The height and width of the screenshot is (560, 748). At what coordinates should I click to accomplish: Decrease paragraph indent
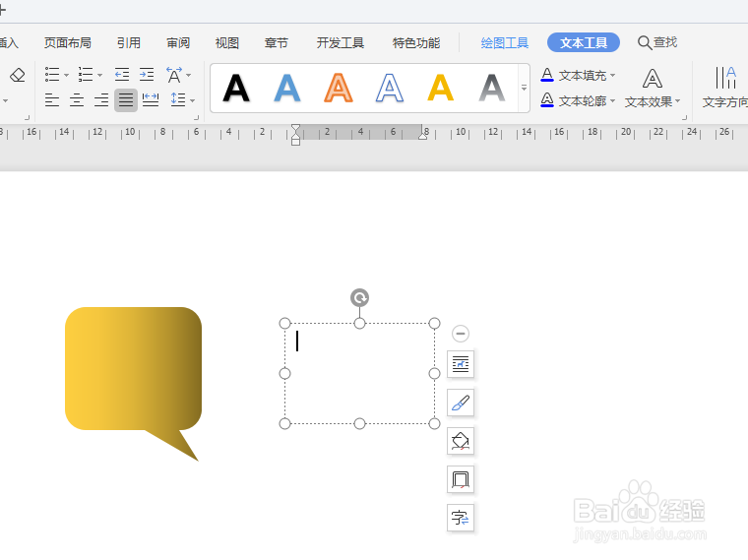point(122,75)
